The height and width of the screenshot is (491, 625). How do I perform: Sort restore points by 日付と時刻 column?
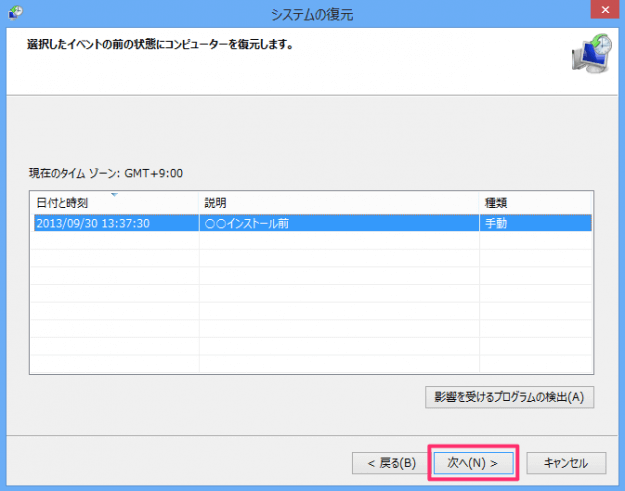click(68, 203)
